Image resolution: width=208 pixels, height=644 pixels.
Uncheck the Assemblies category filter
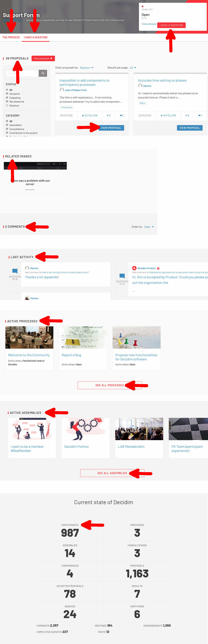pos(7,125)
